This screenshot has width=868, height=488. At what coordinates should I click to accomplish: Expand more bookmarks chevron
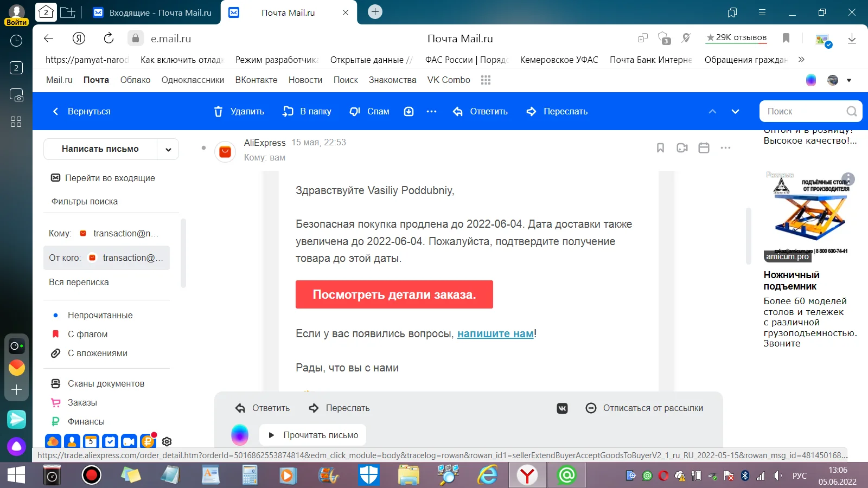coord(801,60)
